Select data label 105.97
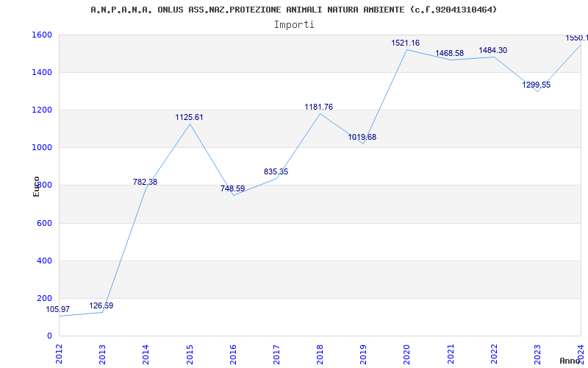 (58, 309)
